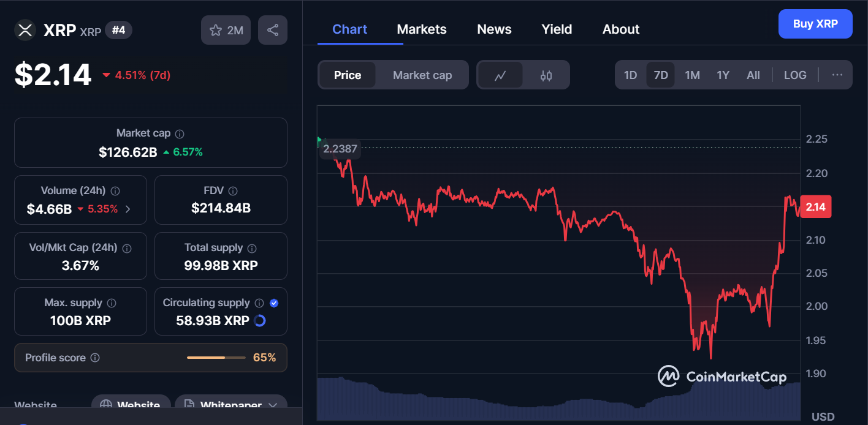868x425 pixels.
Task: Click the green flag marker on the chart
Action: (x=319, y=141)
